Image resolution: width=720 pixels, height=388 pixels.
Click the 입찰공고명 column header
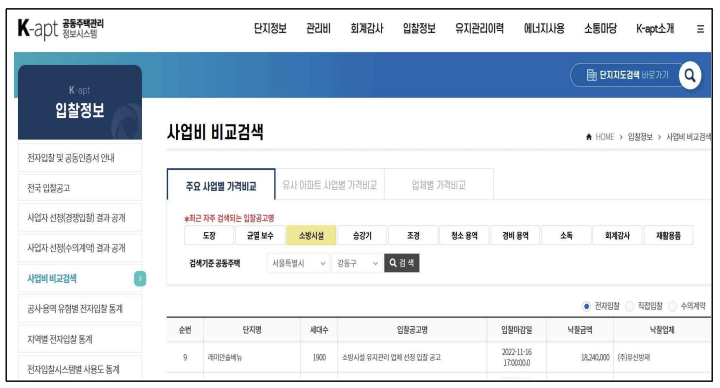pyautogui.click(x=412, y=330)
